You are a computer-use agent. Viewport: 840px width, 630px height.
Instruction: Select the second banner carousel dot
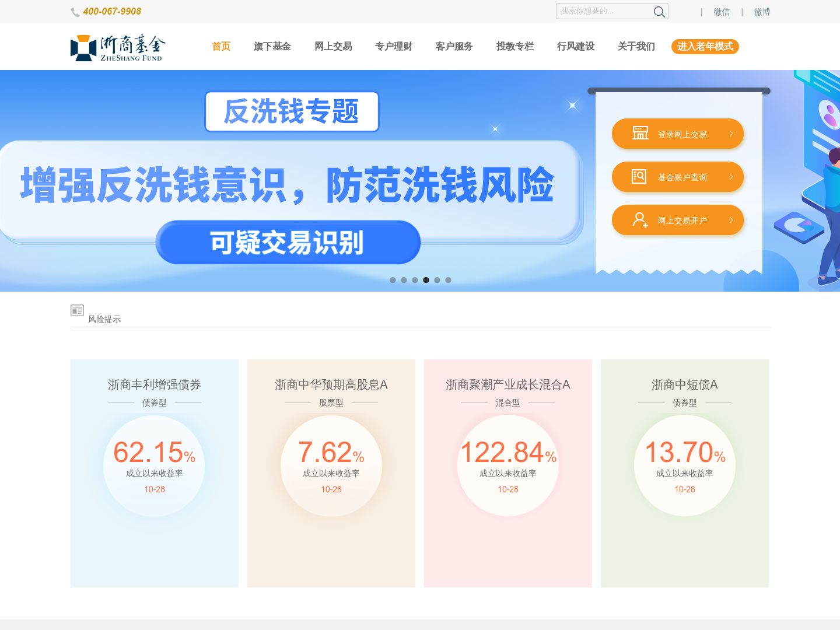coord(404,280)
